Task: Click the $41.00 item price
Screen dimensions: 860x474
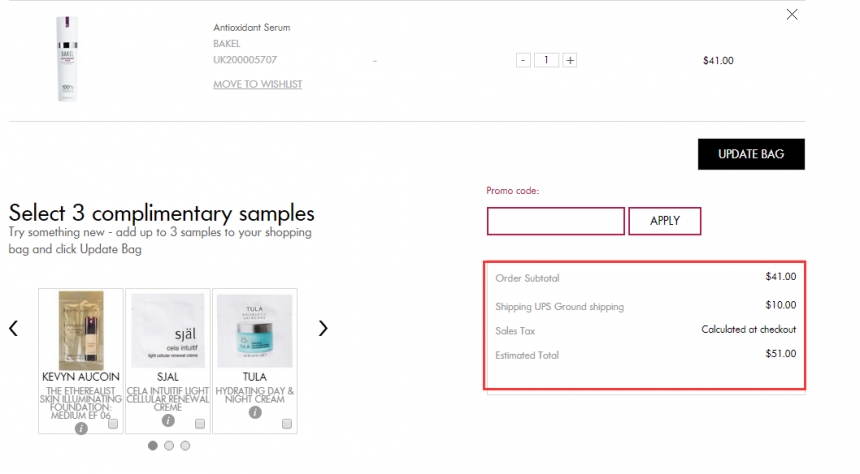Action: (x=718, y=60)
